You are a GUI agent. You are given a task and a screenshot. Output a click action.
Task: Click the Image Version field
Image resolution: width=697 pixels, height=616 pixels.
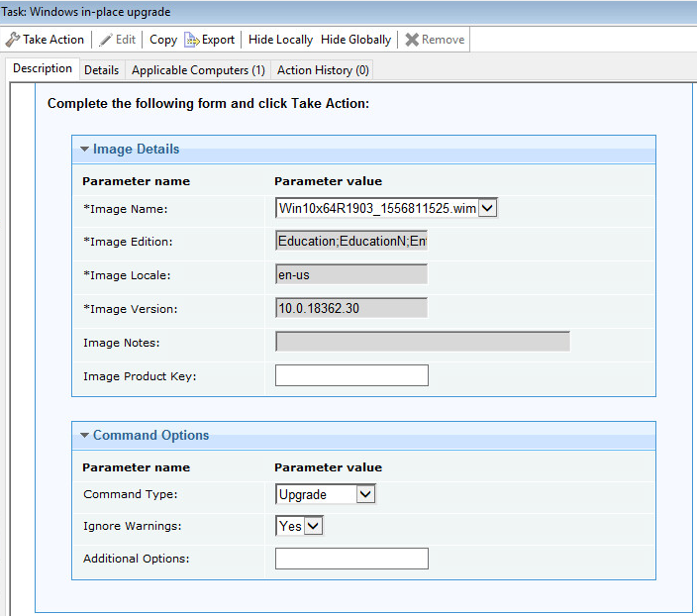click(x=351, y=308)
